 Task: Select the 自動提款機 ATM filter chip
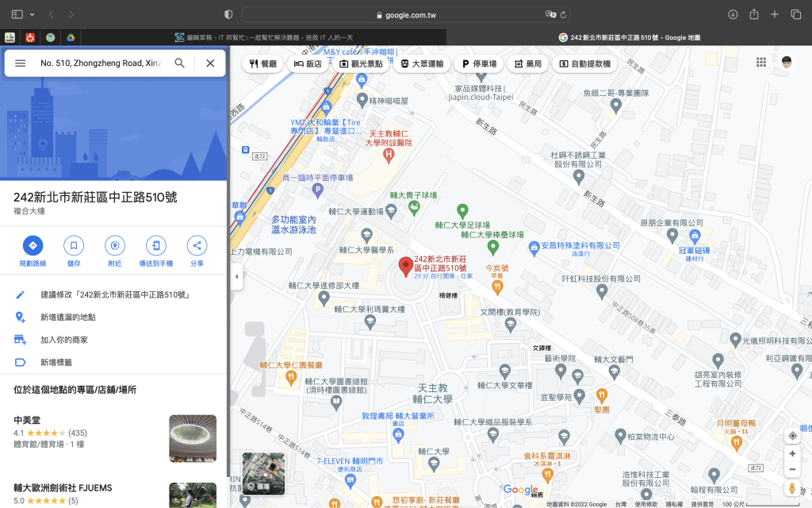pos(585,63)
